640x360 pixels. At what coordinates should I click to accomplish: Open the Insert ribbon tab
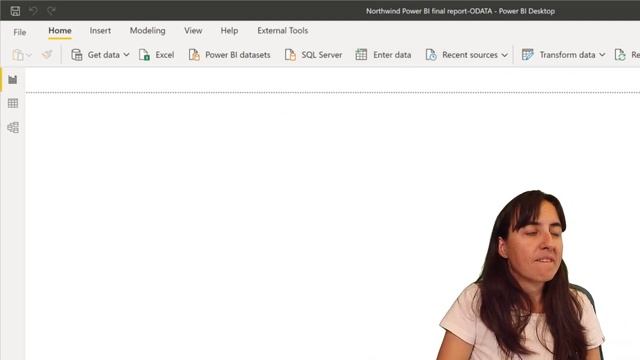(100, 31)
